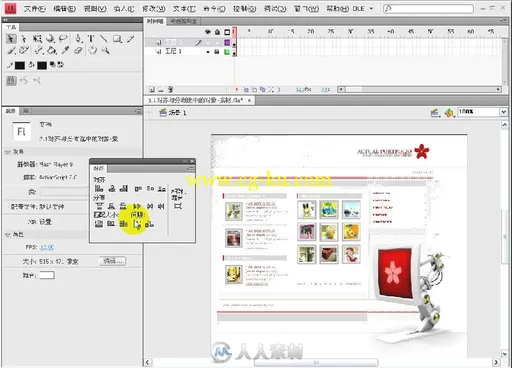
Task: Click Distribute left edge icon in Align panel
Action: tap(137, 206)
